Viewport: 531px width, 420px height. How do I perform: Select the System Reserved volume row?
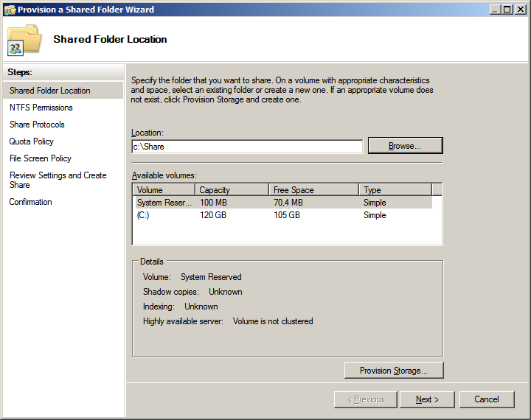pos(283,203)
